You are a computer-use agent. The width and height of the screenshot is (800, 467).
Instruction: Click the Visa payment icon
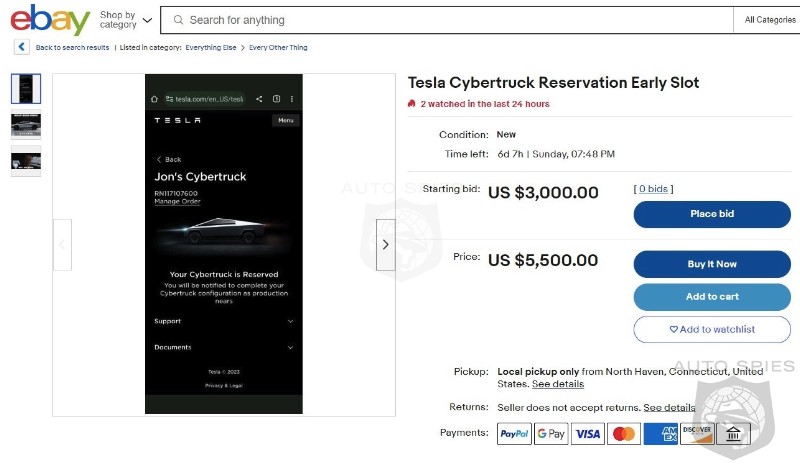tap(588, 433)
